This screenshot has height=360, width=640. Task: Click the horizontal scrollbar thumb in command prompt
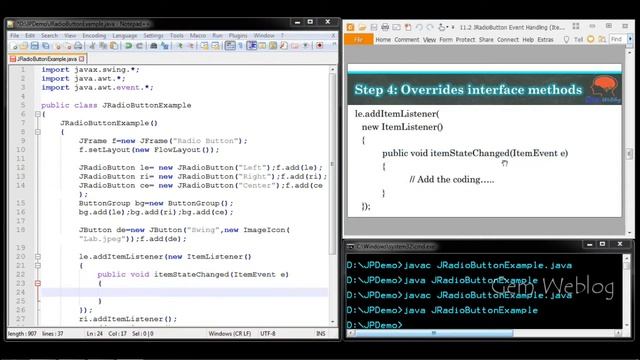434,333
